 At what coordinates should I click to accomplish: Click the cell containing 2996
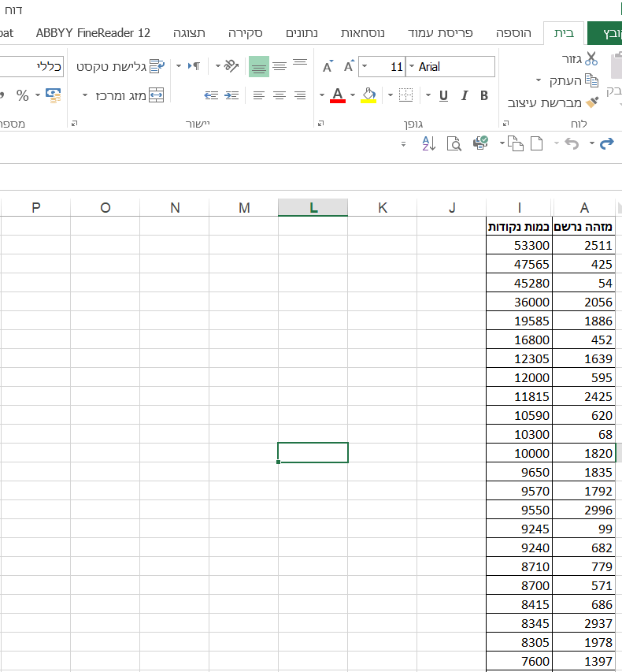(x=584, y=510)
